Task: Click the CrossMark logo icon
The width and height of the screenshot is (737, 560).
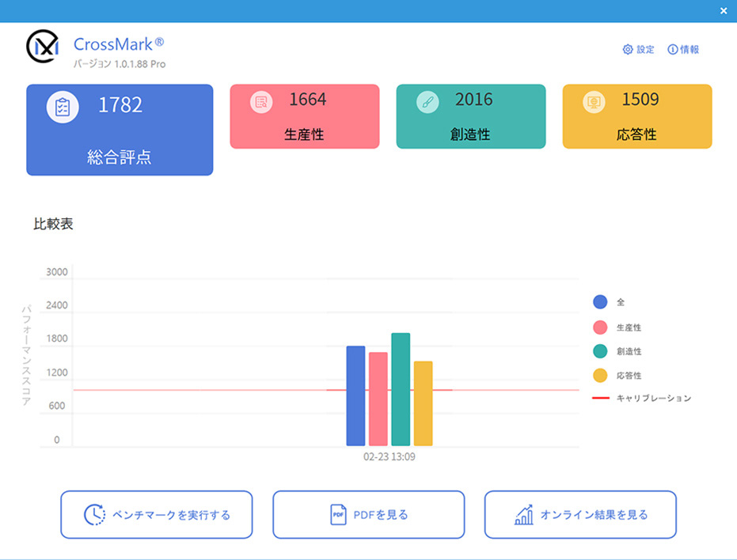Action: 43,47
